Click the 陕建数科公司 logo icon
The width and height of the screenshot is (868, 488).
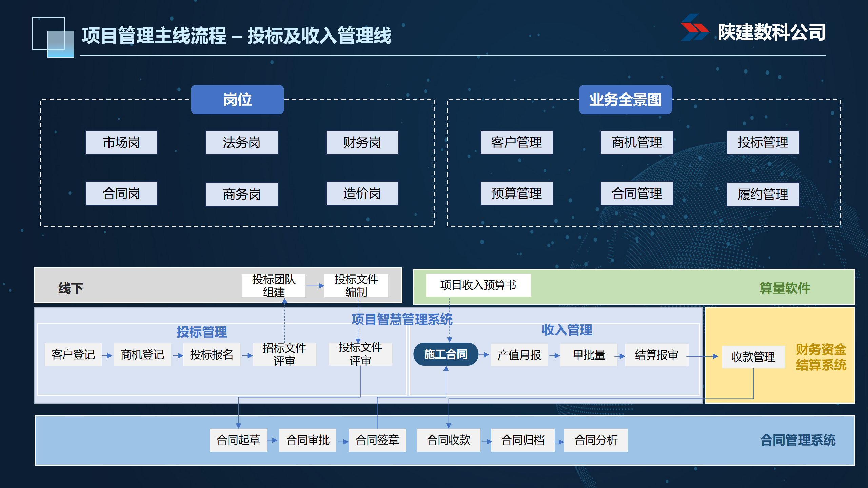coord(694,28)
